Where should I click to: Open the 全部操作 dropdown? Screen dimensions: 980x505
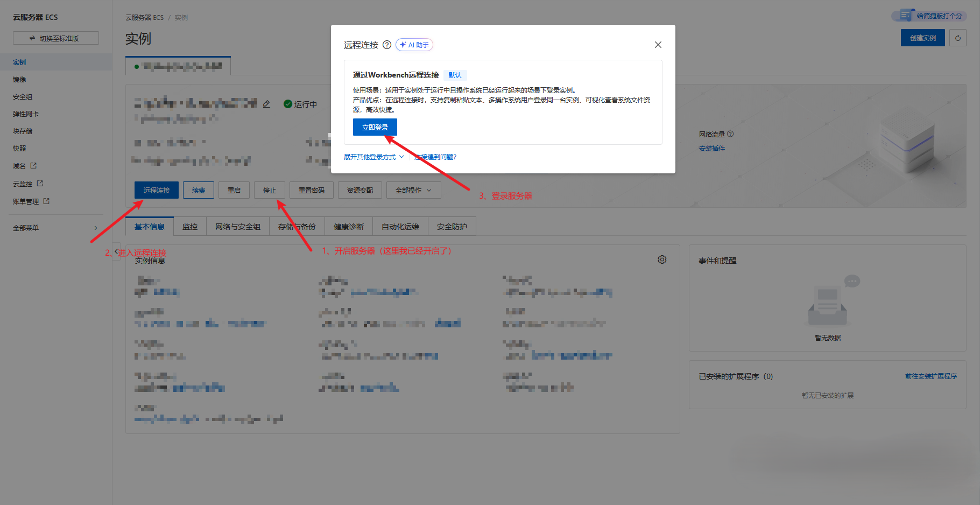point(414,190)
